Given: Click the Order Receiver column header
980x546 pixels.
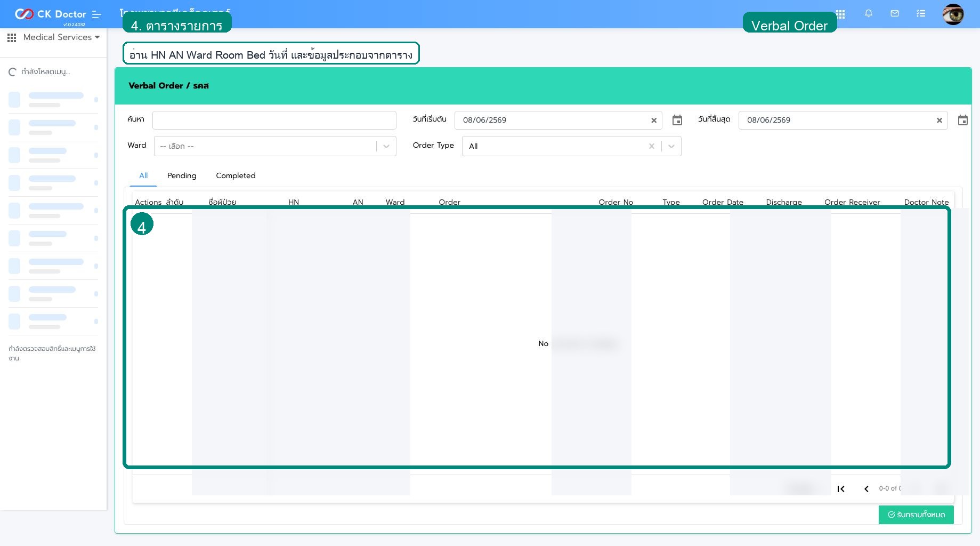Looking at the screenshot, I should coord(852,202).
